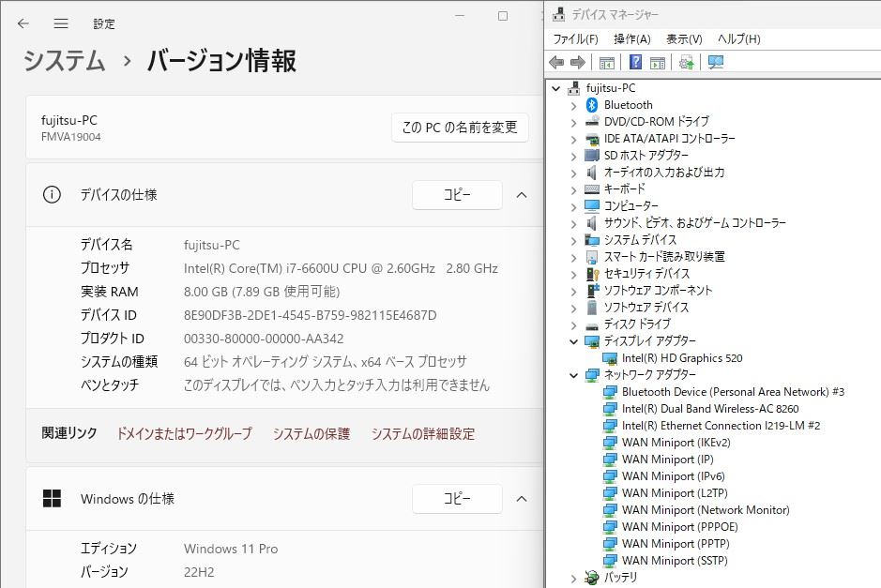This screenshot has width=881, height=588.
Task: Click the Back arrow in Device Manager toolbar
Action: click(556, 62)
